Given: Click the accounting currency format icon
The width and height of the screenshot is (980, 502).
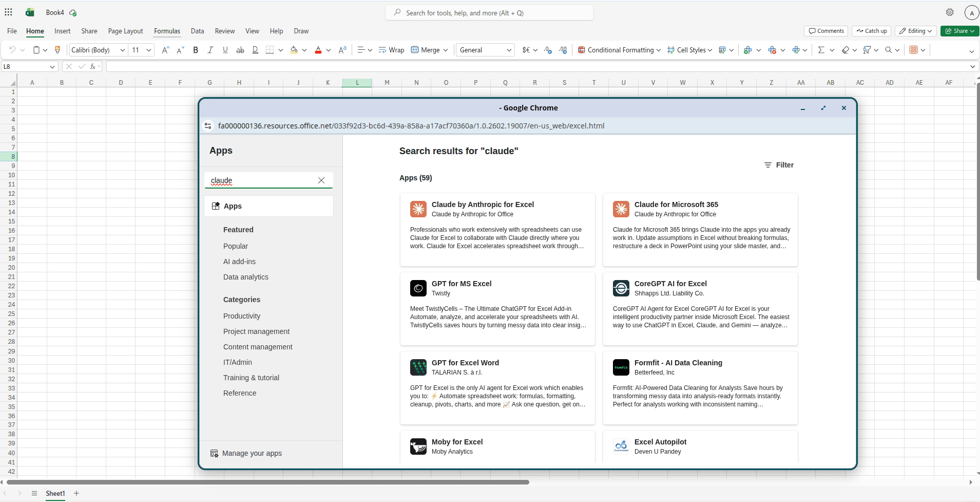Looking at the screenshot, I should click(x=526, y=50).
